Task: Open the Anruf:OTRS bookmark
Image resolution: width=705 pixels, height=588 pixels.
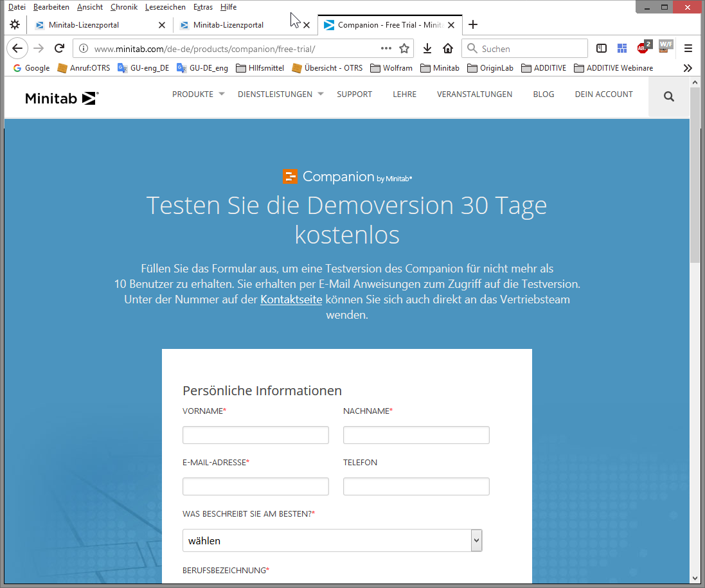Action: (x=84, y=68)
